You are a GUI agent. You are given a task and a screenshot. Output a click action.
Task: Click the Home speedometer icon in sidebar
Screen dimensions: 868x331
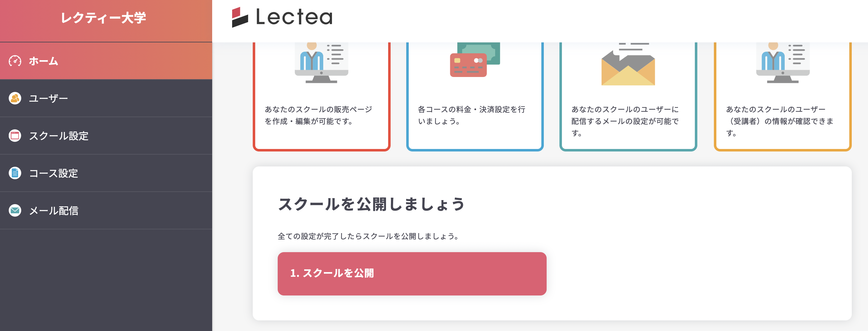[x=15, y=61]
